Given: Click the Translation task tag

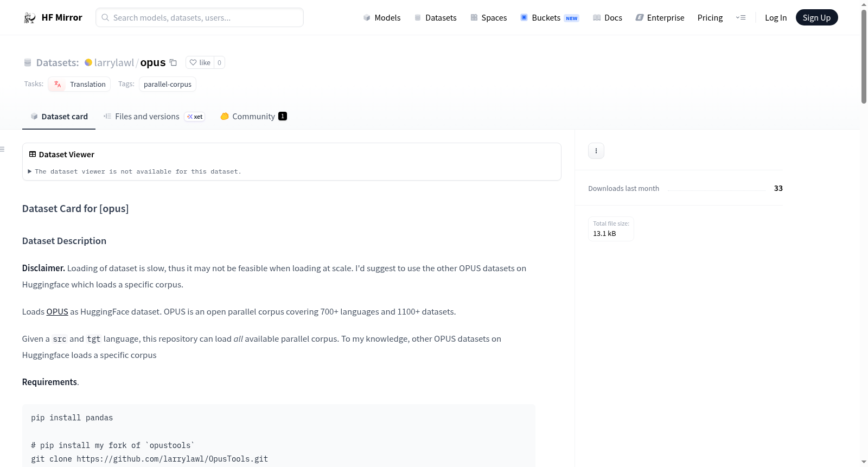Looking at the screenshot, I should point(79,84).
